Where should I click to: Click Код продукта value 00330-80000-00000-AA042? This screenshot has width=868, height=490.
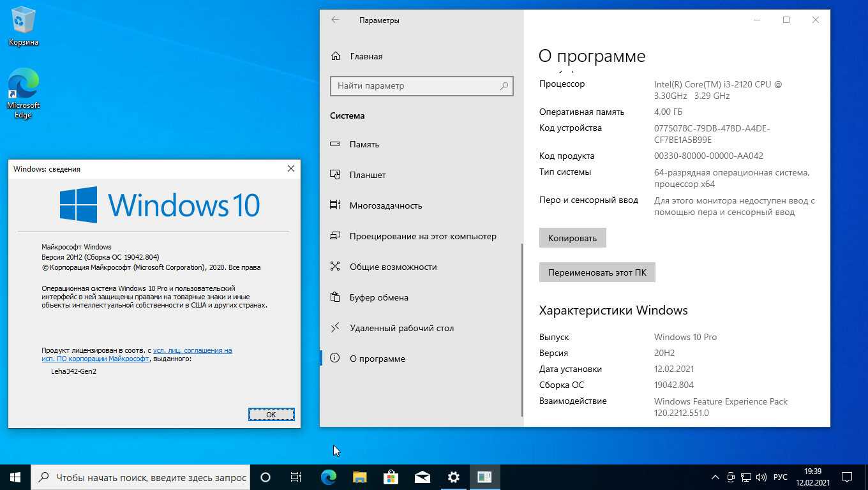tap(708, 156)
